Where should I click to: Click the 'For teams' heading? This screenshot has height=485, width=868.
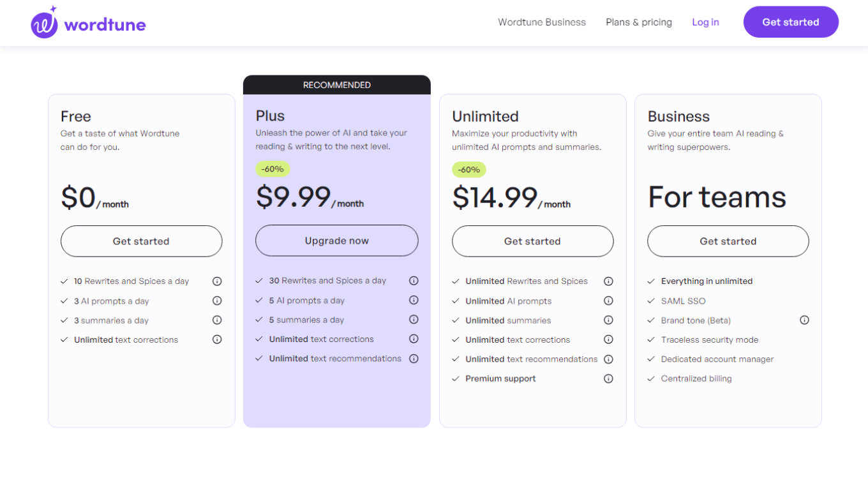[x=717, y=197]
